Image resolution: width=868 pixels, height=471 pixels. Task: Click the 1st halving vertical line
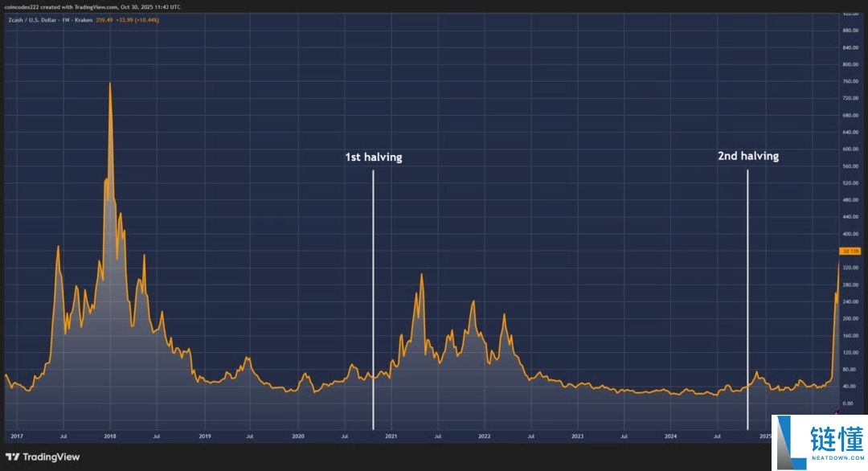[x=373, y=299]
